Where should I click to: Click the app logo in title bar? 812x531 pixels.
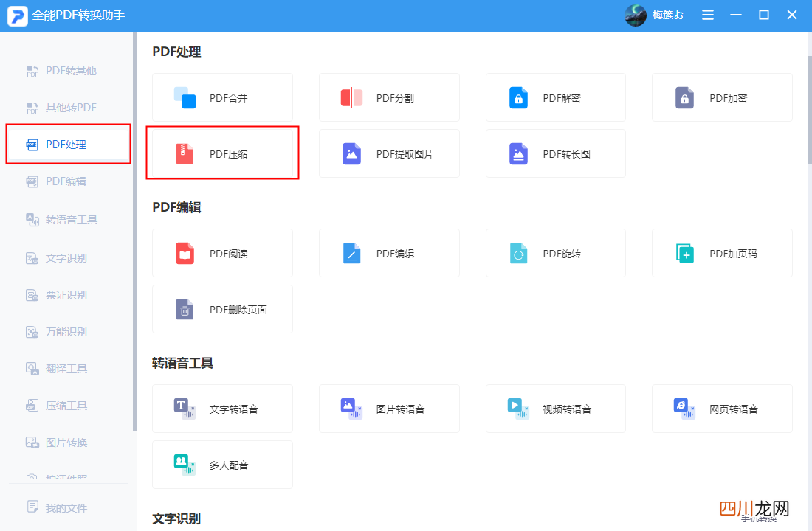[17, 15]
